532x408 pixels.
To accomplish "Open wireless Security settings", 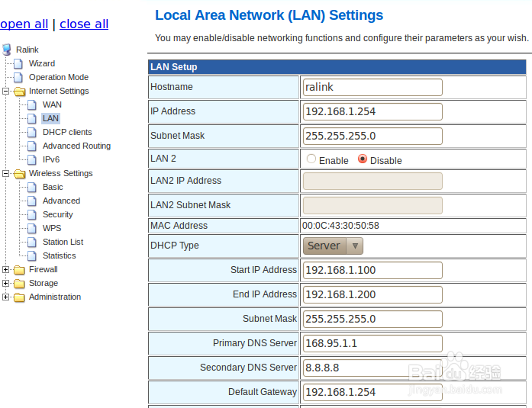I will click(x=58, y=214).
